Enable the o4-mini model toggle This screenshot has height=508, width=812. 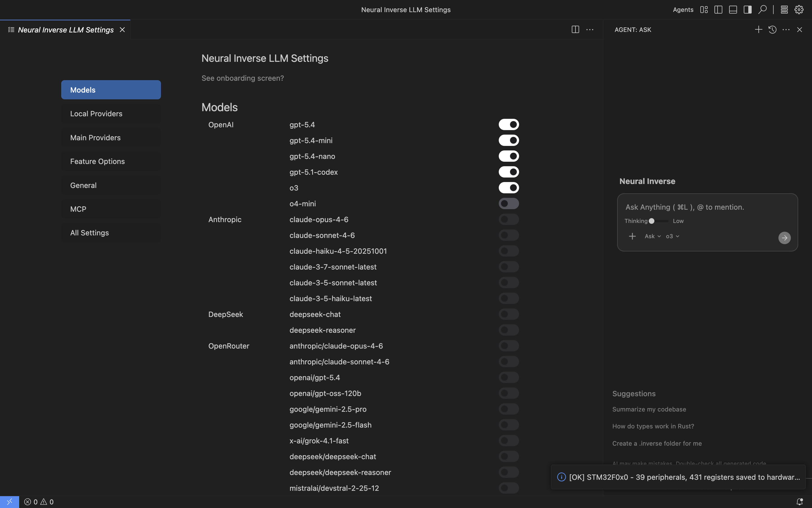[x=509, y=203]
